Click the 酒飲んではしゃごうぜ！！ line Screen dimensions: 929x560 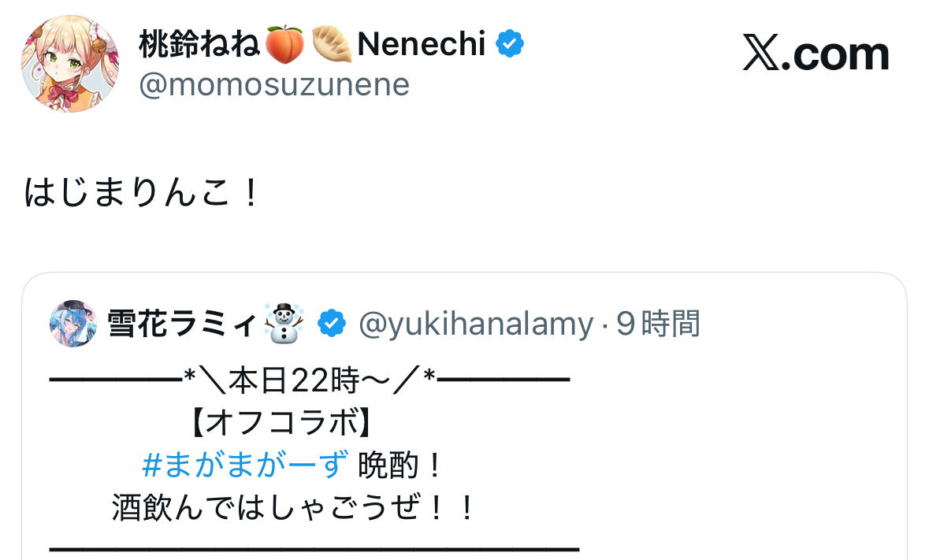(x=293, y=509)
